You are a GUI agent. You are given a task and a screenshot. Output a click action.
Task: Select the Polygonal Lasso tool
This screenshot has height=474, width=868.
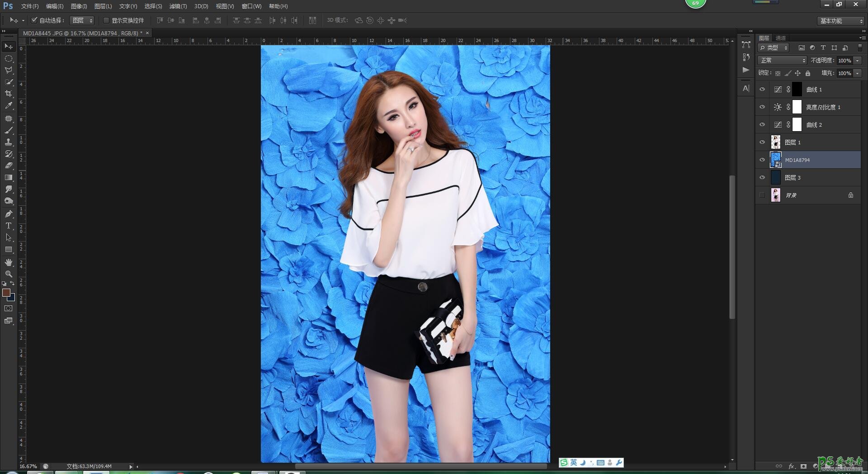click(9, 71)
